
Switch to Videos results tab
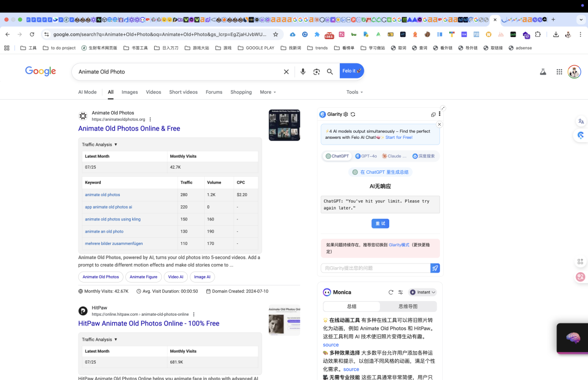click(x=154, y=92)
